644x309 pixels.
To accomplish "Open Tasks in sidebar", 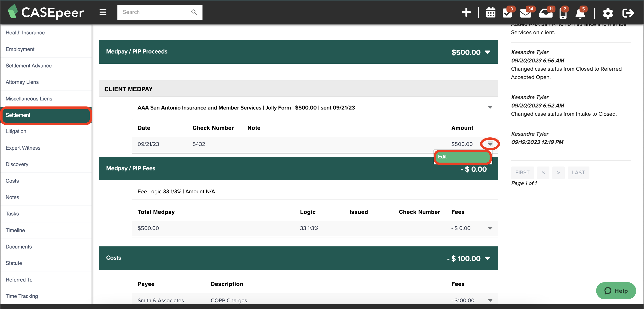I will tap(46, 214).
